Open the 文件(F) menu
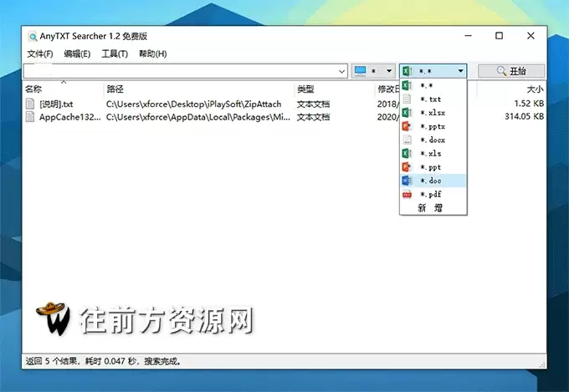The width and height of the screenshot is (569, 392). tap(40, 54)
